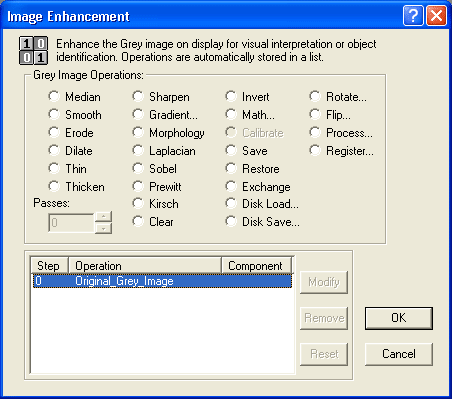The image size is (452, 399).
Task: Select the Original_Grey_Image list row
Action: tap(162, 281)
